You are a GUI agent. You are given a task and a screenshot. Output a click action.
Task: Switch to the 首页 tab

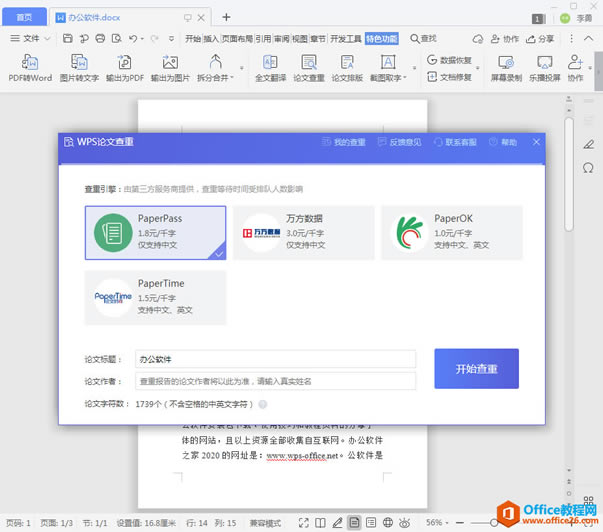point(24,17)
